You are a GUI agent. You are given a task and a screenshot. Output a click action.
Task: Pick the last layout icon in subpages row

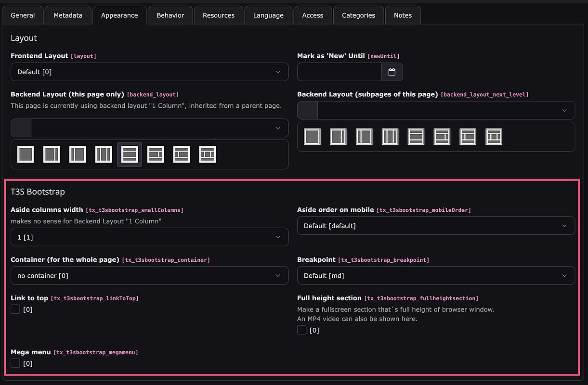click(494, 137)
